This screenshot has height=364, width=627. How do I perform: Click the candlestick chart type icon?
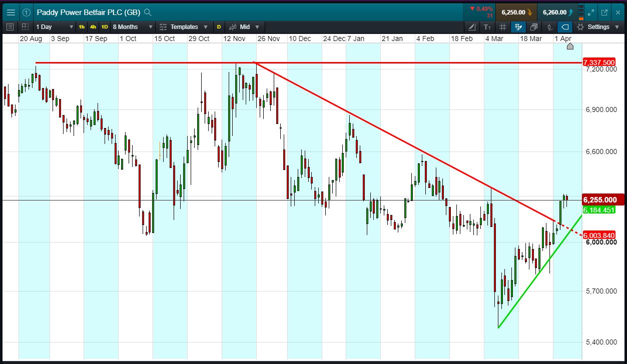tap(233, 27)
